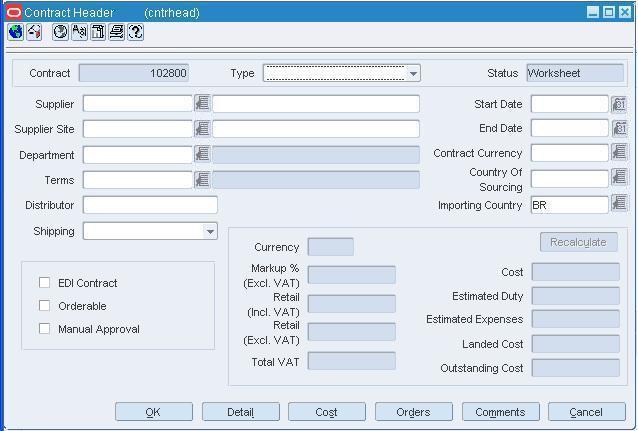Click the End Date field

pyautogui.click(x=570, y=128)
